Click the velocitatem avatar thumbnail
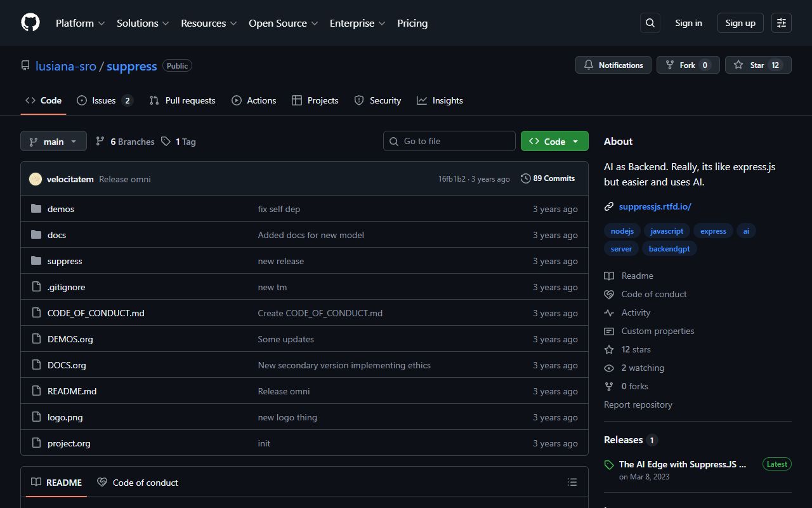The height and width of the screenshot is (508, 812). click(x=36, y=178)
